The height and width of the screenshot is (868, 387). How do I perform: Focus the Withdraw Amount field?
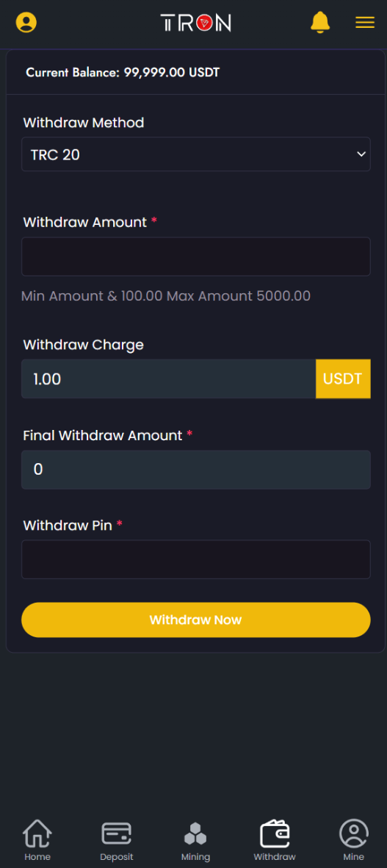[196, 257]
